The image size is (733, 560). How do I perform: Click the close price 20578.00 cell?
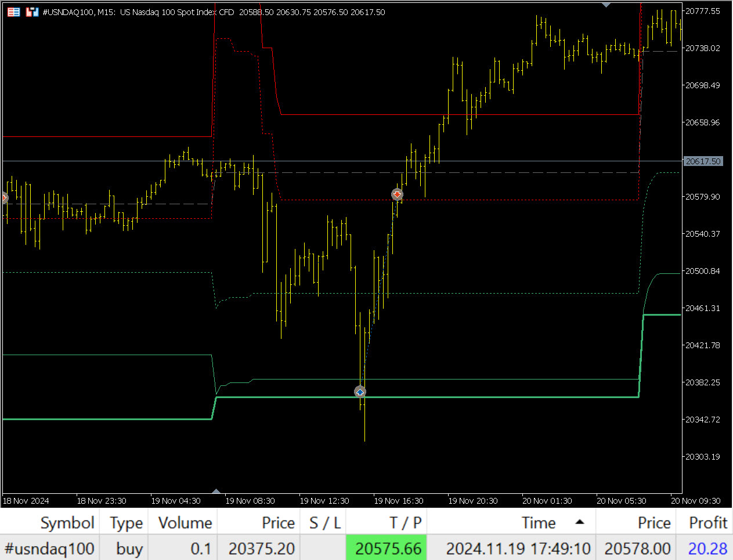637,548
